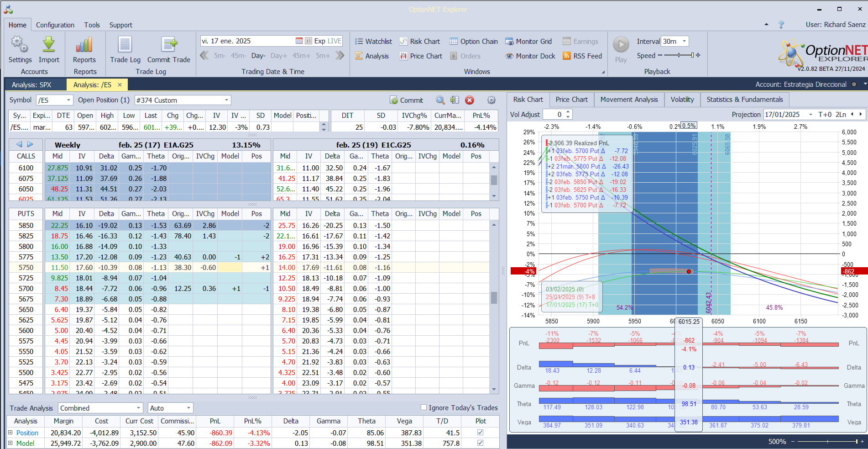868x449 pixels.
Task: Jump back with the double-left arrow
Action: (x=204, y=56)
